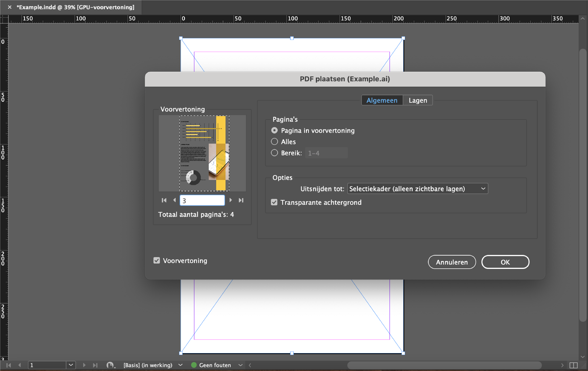Go to previous page in preview
The width and height of the screenshot is (588, 371).
point(174,200)
